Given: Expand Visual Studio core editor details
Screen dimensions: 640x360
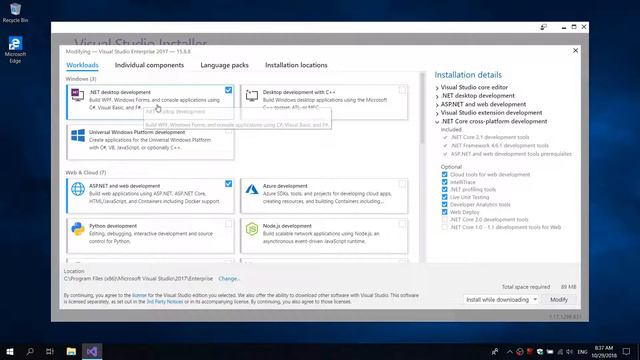Looking at the screenshot, I should click(x=437, y=88).
